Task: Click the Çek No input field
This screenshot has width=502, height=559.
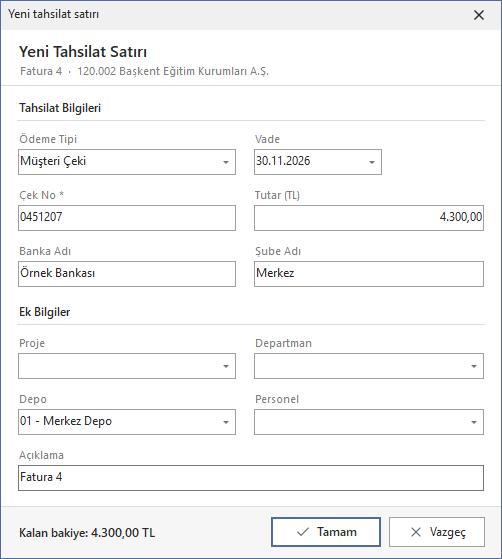Action: [x=127, y=218]
